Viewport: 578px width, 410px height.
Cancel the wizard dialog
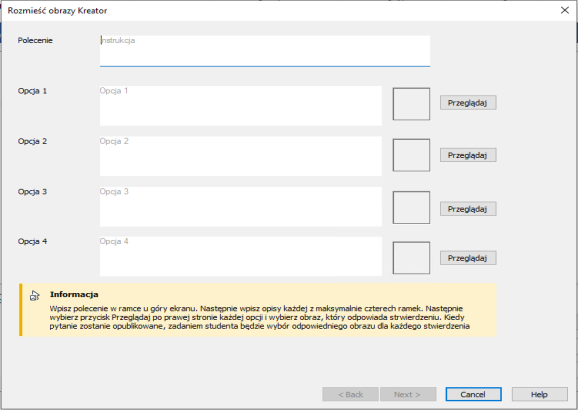(473, 395)
